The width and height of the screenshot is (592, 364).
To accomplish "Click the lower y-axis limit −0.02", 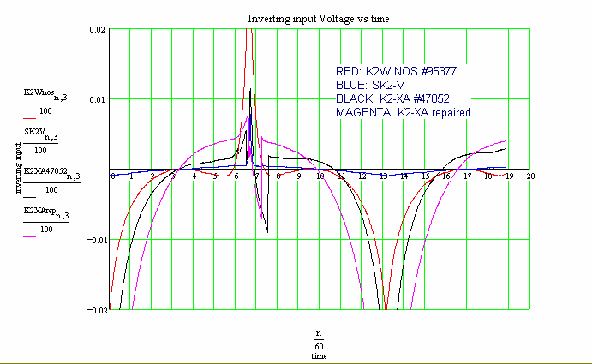I will [x=94, y=309].
